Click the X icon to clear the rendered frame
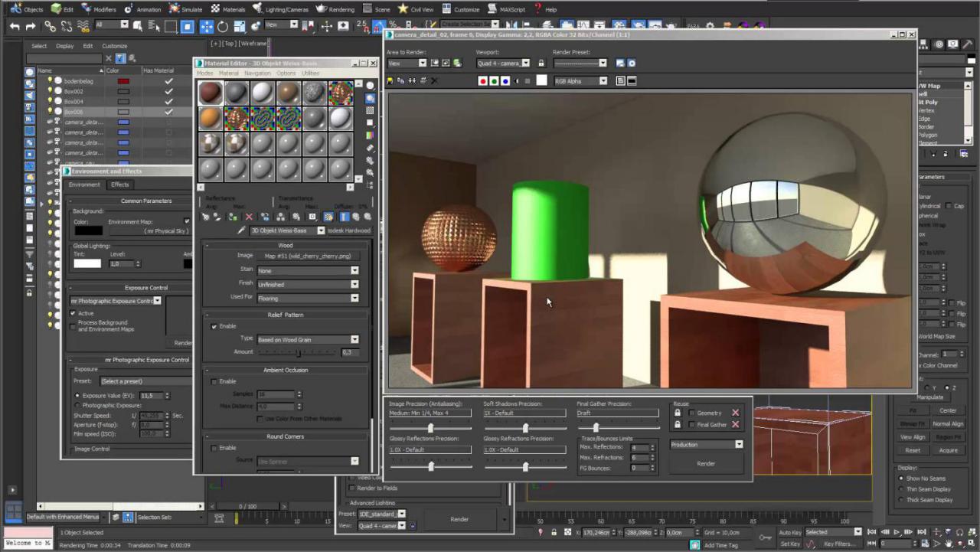This screenshot has width=980, height=552. coord(434,80)
